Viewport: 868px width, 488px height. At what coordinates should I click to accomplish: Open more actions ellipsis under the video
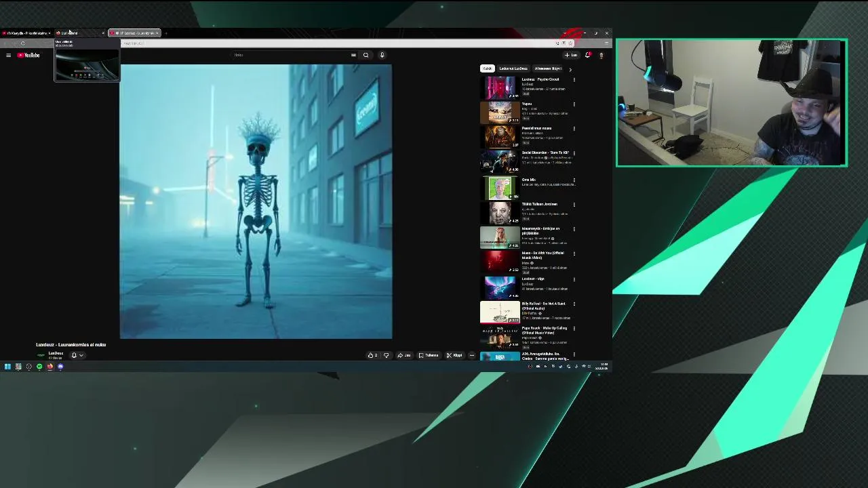coord(472,355)
